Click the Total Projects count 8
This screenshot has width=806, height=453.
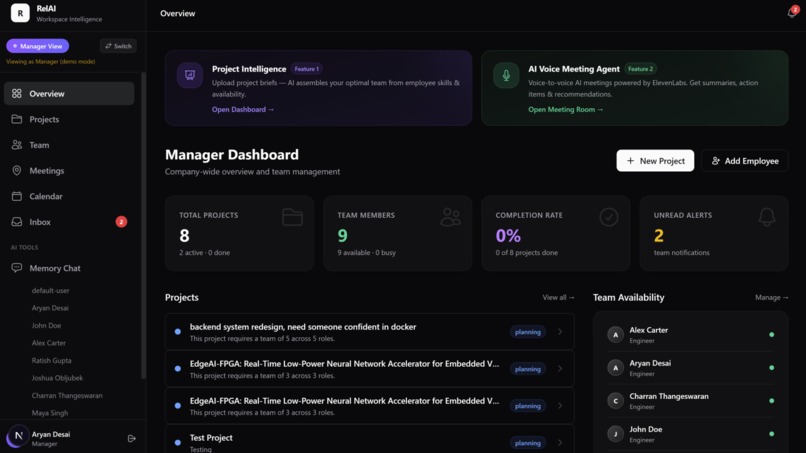pyautogui.click(x=185, y=235)
